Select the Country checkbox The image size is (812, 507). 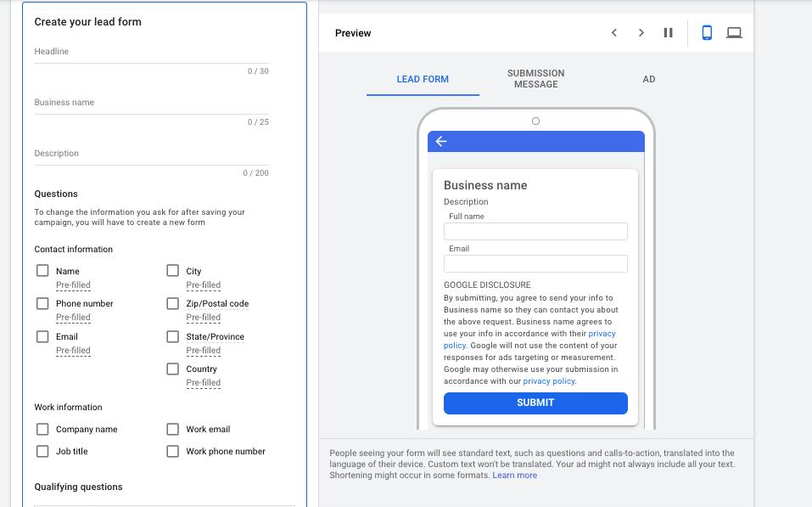172,369
